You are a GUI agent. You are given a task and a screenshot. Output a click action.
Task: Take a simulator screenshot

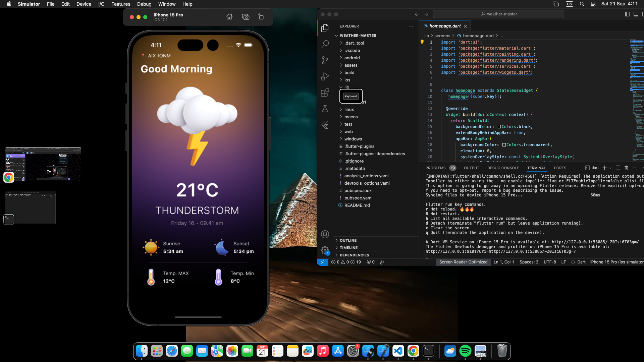click(x=246, y=17)
